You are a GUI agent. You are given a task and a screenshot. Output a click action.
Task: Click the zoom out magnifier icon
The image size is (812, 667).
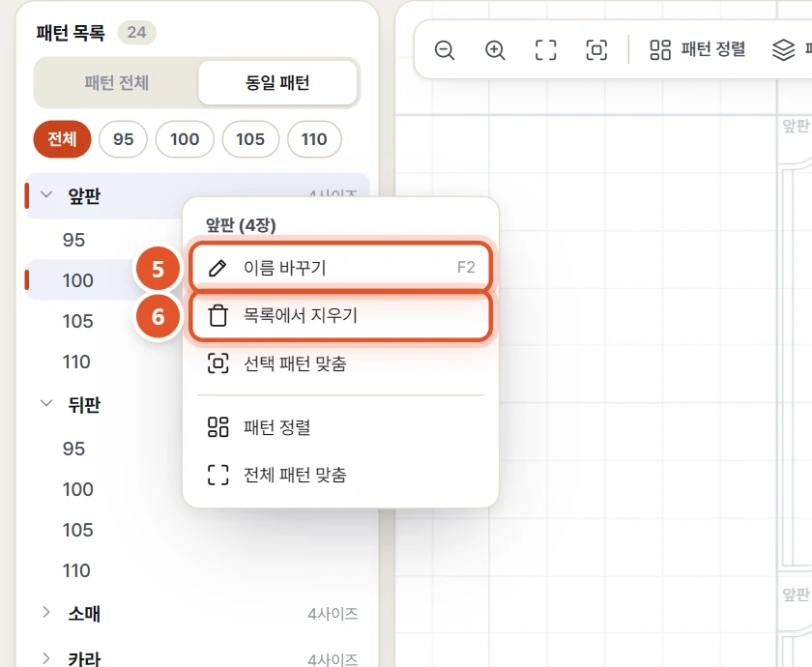(x=445, y=50)
